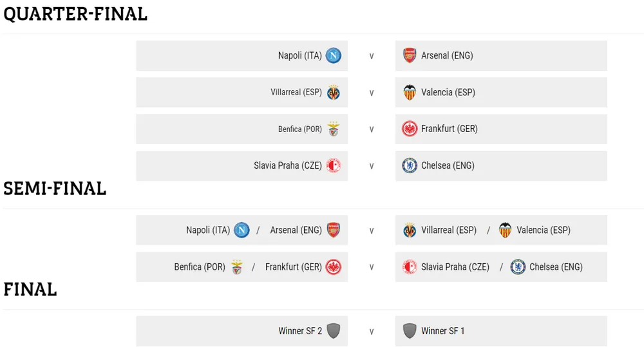Open the Benfica eagle crest in the quarter-final

pos(334,129)
